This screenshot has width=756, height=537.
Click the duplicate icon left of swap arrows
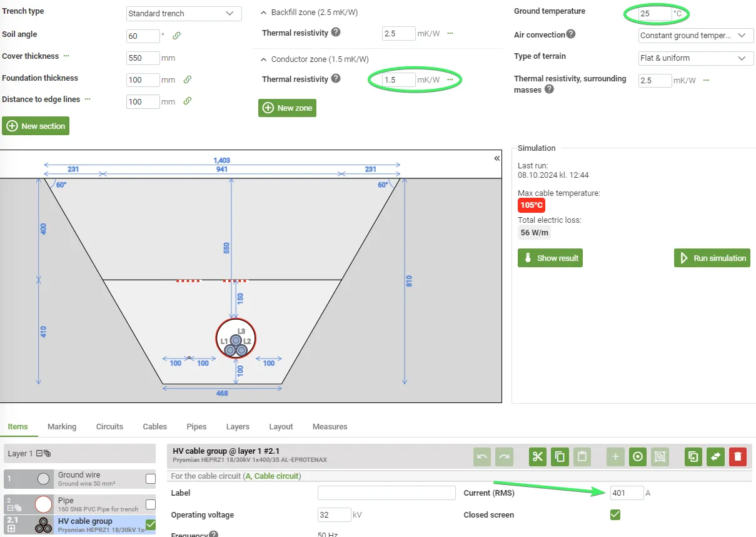click(x=693, y=457)
